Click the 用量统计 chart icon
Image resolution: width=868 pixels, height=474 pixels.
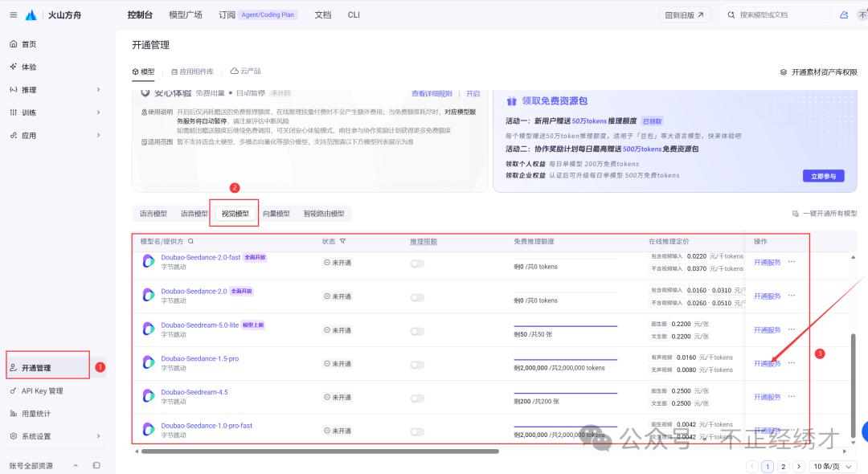[x=14, y=413]
